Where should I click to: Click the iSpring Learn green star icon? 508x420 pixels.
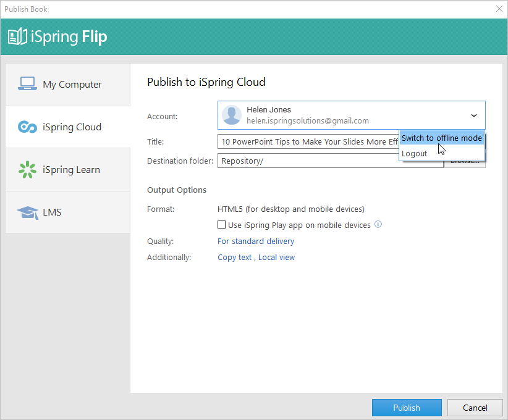click(x=28, y=170)
